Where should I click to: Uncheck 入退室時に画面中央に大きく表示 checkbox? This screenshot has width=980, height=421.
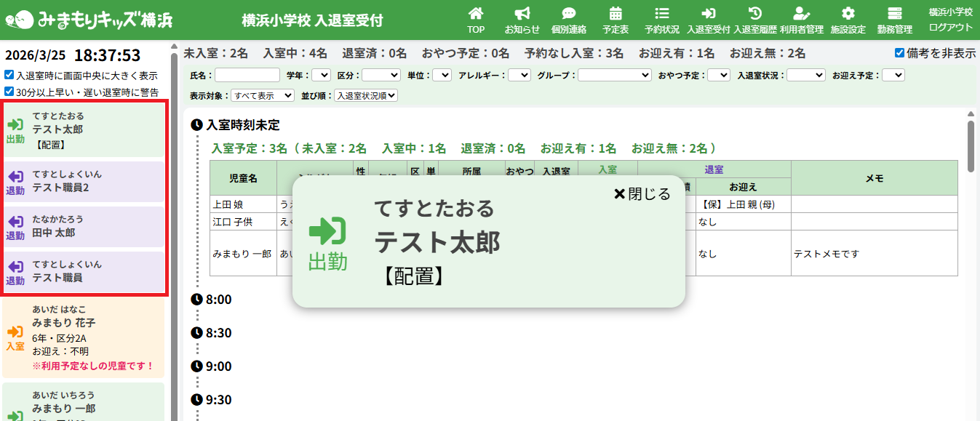click(x=9, y=75)
